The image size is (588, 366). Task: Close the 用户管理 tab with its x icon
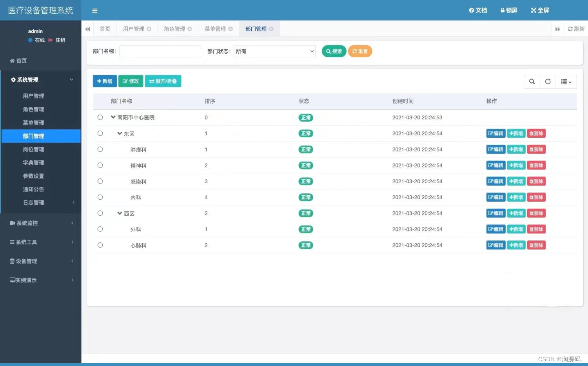tap(149, 29)
